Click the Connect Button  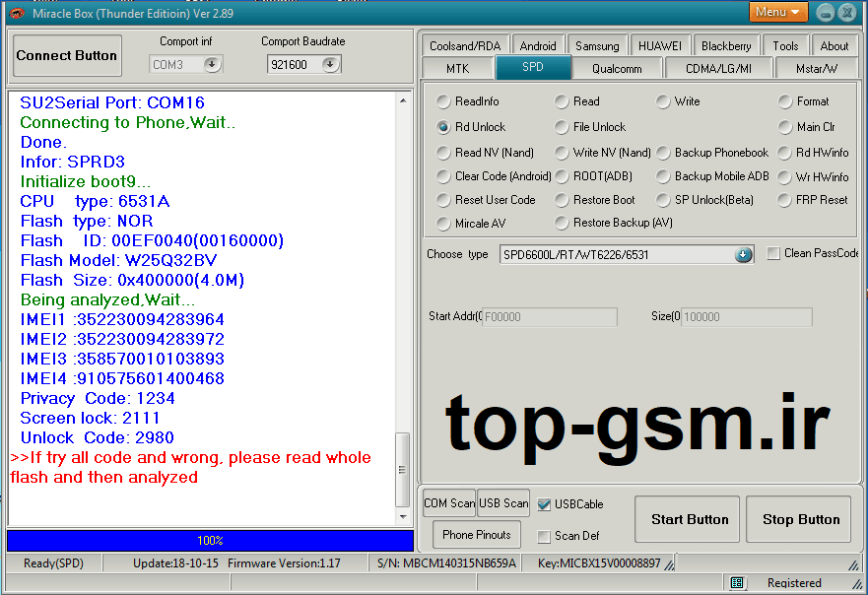[67, 55]
